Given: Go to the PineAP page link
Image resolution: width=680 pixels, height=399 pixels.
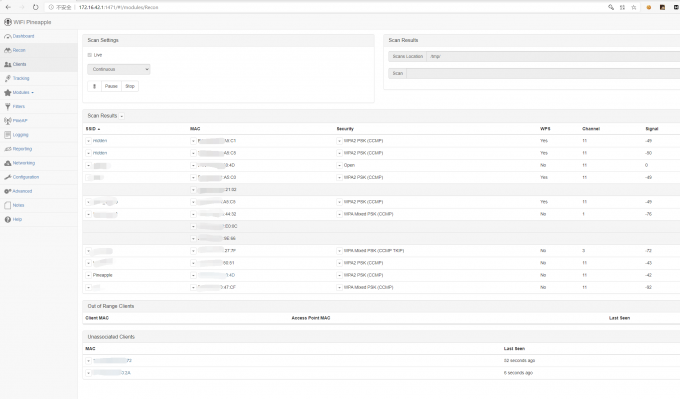Looking at the screenshot, I should pos(20,121).
